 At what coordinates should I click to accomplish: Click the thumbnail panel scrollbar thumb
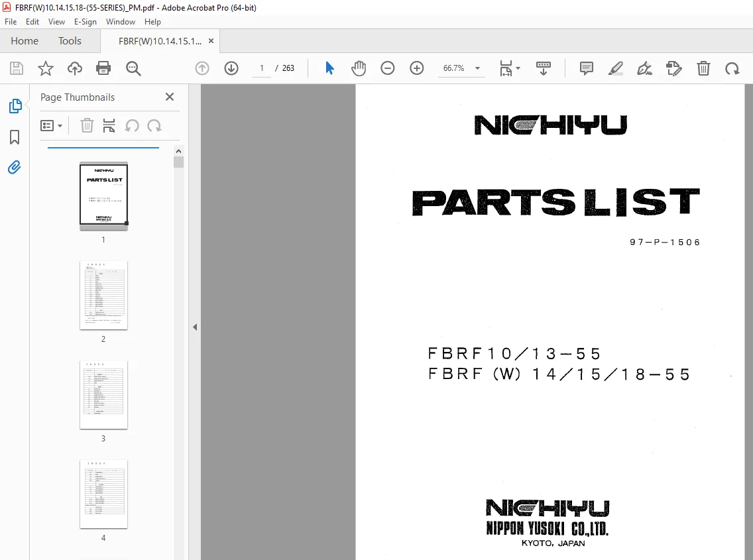point(179,162)
